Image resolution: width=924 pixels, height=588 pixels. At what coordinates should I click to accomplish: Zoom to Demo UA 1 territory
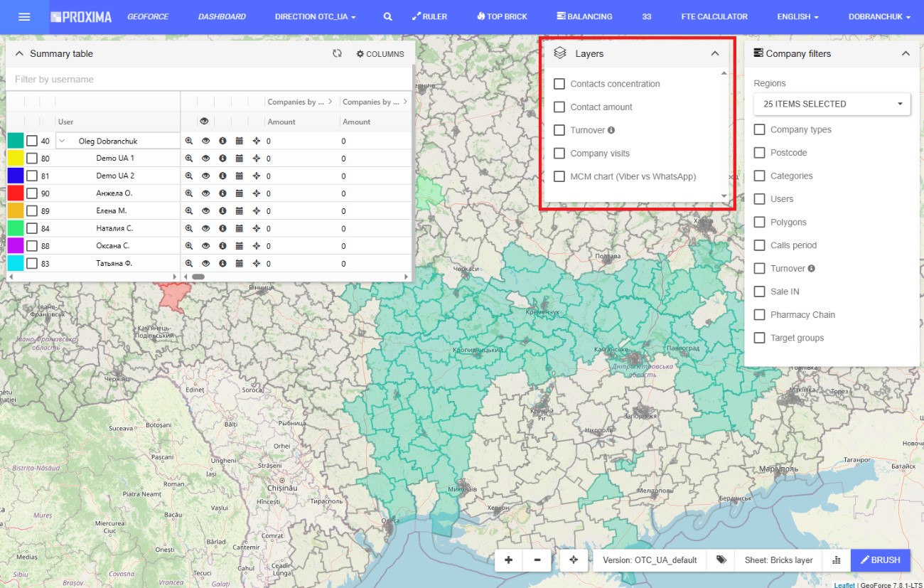189,159
